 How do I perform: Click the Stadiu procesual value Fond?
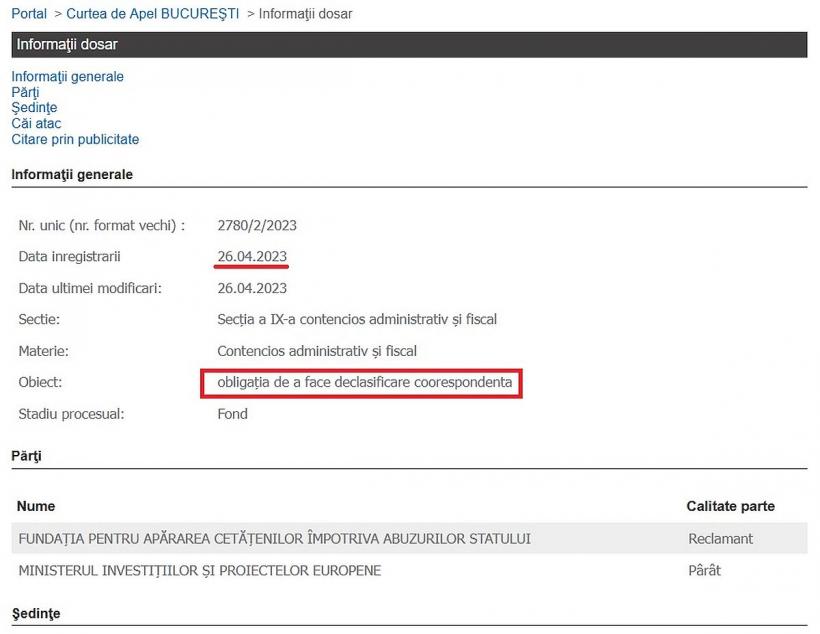coord(231,413)
